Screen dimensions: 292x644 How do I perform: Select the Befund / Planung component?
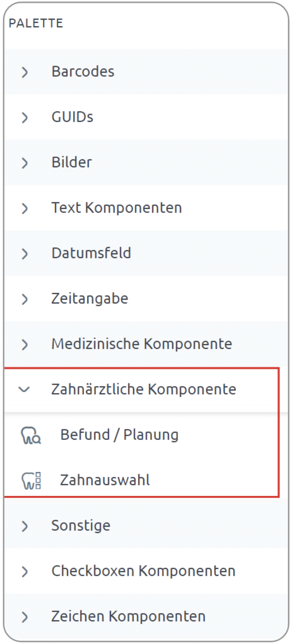(x=119, y=435)
